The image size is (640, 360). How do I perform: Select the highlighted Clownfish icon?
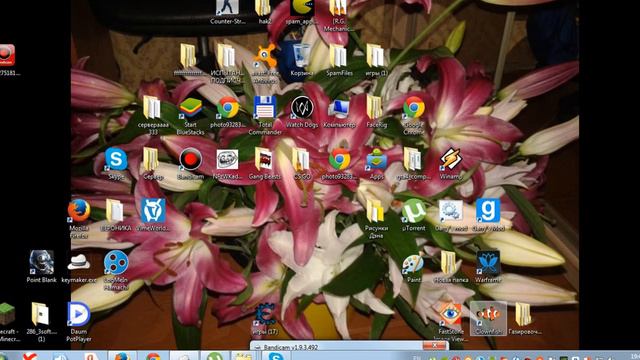click(x=488, y=318)
